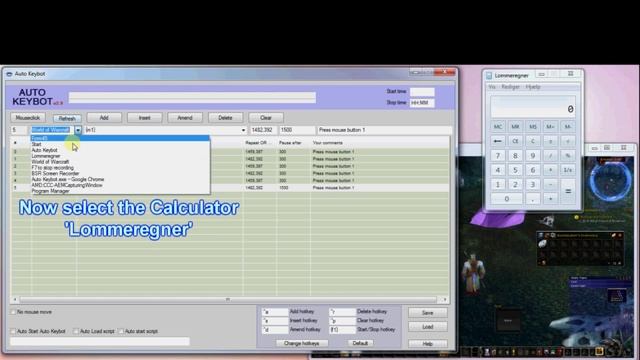
Task: Click the backspace arrow key in Lommeregner
Action: click(x=498, y=141)
